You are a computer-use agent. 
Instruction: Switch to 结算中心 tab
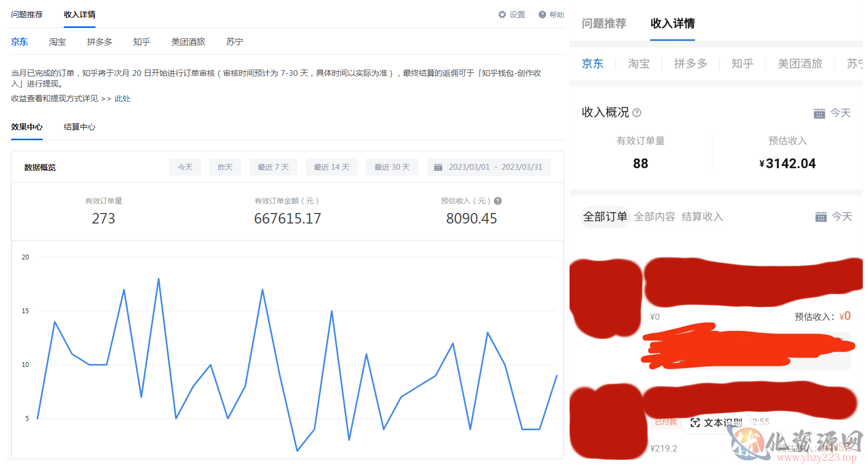click(x=80, y=127)
